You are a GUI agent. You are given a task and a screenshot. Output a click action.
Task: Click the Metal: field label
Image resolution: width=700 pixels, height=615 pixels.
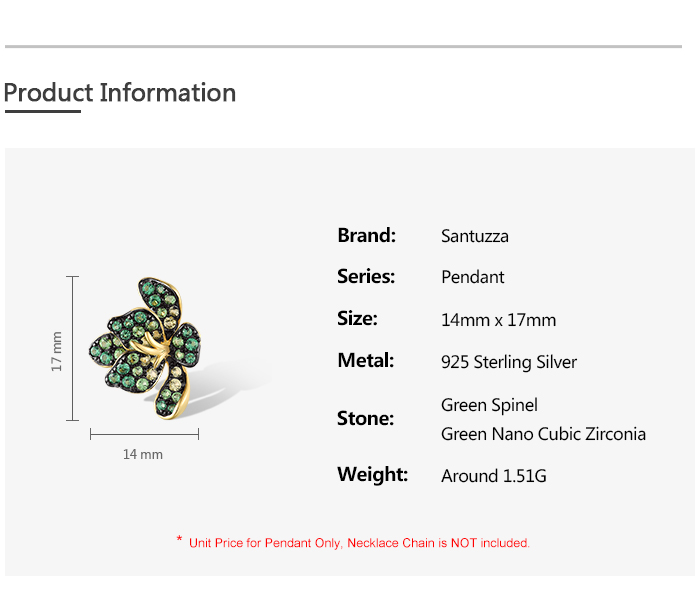click(x=366, y=361)
